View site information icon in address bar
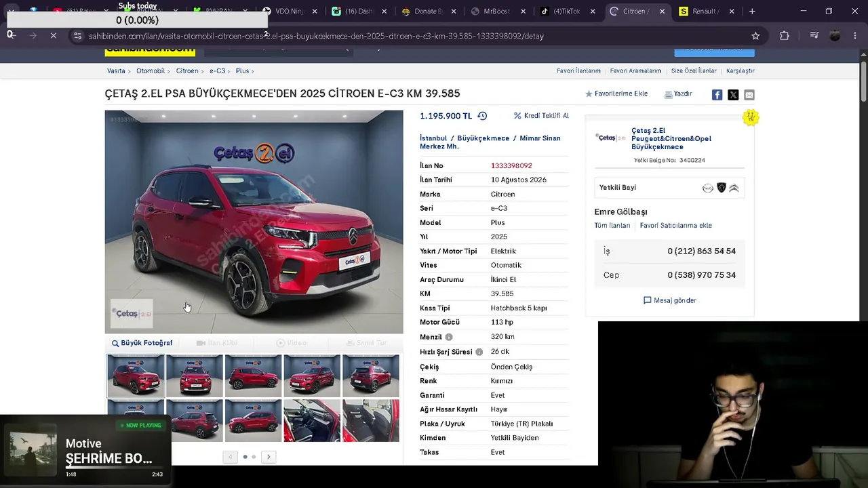868x488 pixels. coord(77,36)
